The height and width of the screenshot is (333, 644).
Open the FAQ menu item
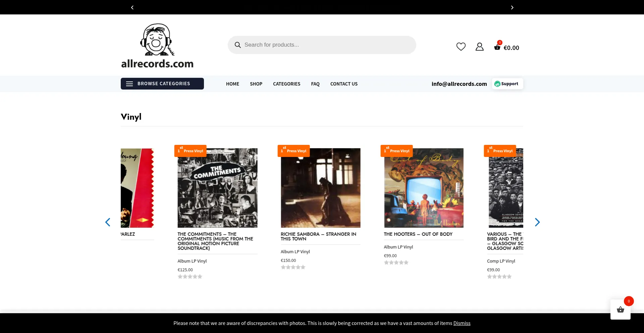315,84
